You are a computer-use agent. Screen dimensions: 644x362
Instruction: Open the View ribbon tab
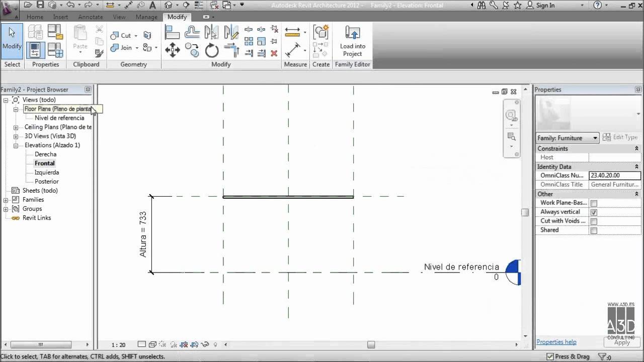pyautogui.click(x=119, y=17)
